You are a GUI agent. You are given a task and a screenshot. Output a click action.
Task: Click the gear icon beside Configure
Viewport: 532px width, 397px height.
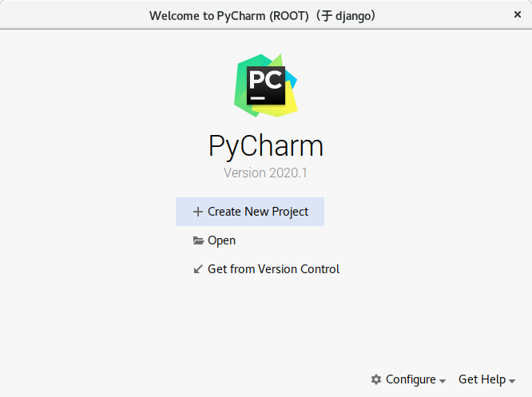(x=376, y=379)
